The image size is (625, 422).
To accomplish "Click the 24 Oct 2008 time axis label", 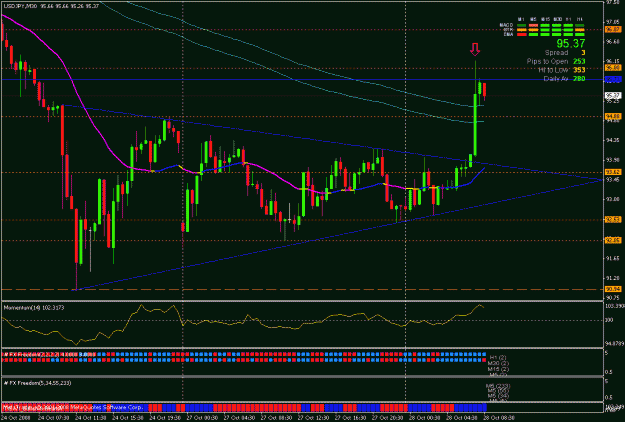I will click(x=16, y=418).
